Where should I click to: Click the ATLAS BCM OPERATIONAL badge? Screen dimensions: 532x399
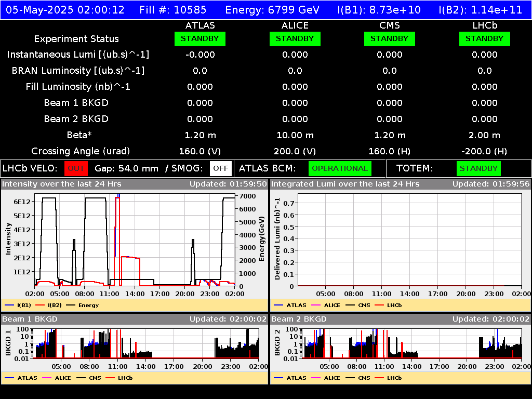[340, 169]
